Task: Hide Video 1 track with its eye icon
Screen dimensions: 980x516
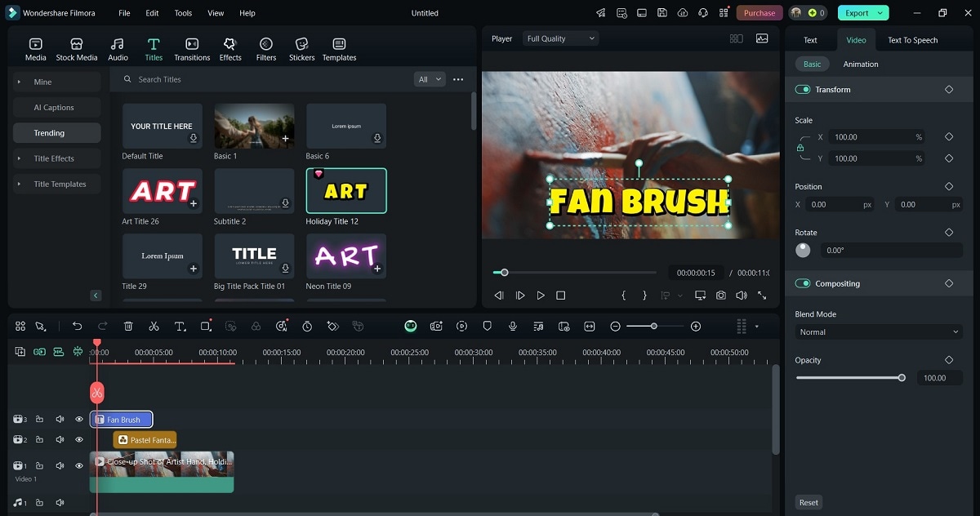Action: click(x=79, y=465)
